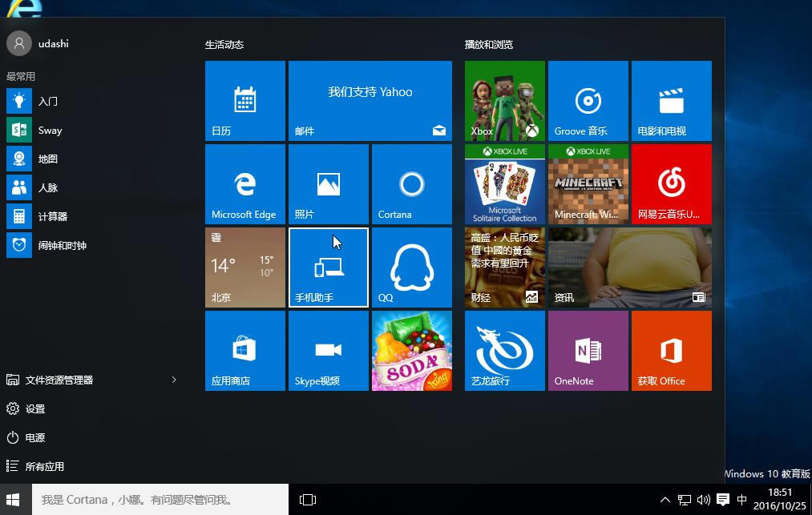This screenshot has width=812, height=515.
Task: Open the Groove 音乐 tile
Action: 588,101
